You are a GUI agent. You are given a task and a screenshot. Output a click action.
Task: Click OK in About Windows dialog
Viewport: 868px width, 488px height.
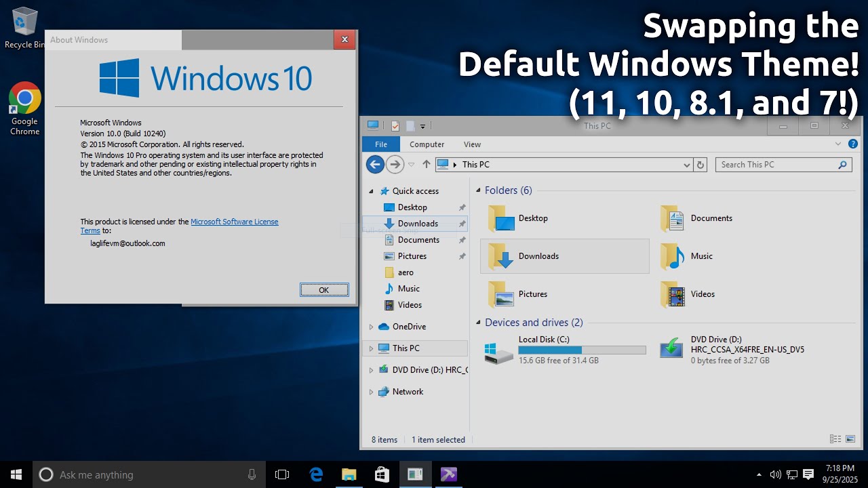(324, 290)
